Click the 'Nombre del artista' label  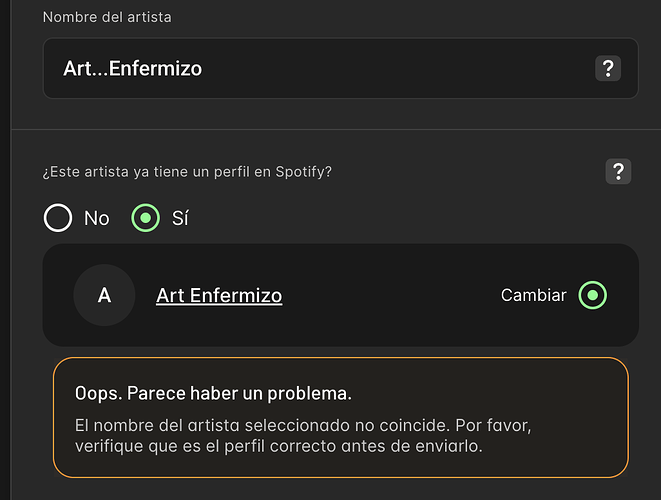click(x=106, y=17)
